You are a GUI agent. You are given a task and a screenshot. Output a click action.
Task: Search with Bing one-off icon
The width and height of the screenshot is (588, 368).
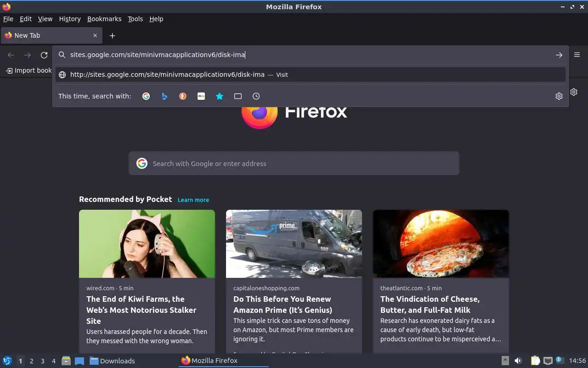[164, 96]
